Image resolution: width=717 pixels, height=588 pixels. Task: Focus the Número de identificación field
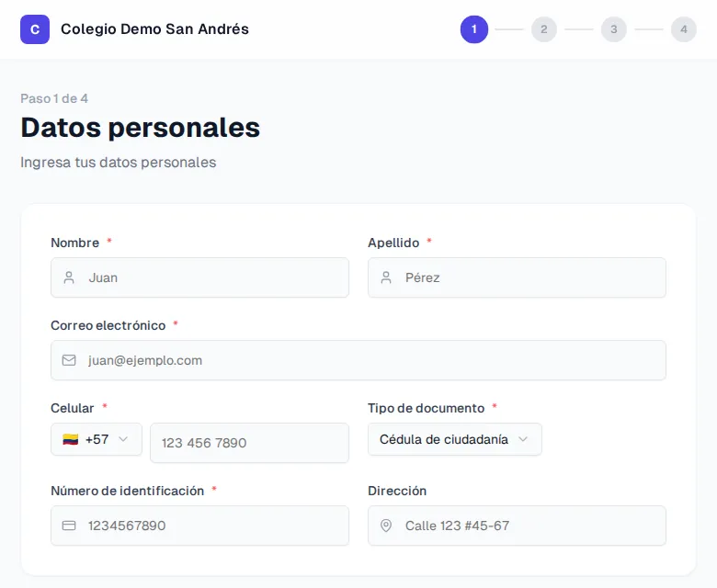point(199,526)
